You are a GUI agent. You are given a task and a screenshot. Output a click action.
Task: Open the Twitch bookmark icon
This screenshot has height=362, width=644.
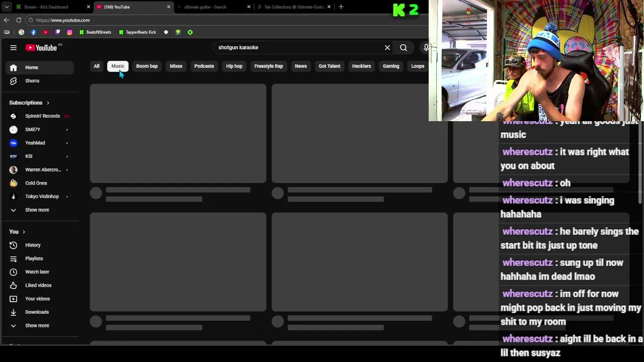tap(57, 32)
